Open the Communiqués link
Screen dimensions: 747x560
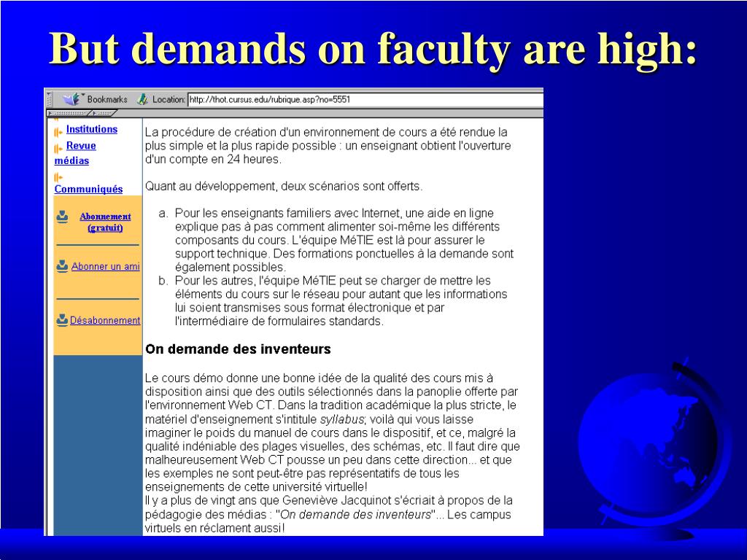pyautogui.click(x=88, y=189)
